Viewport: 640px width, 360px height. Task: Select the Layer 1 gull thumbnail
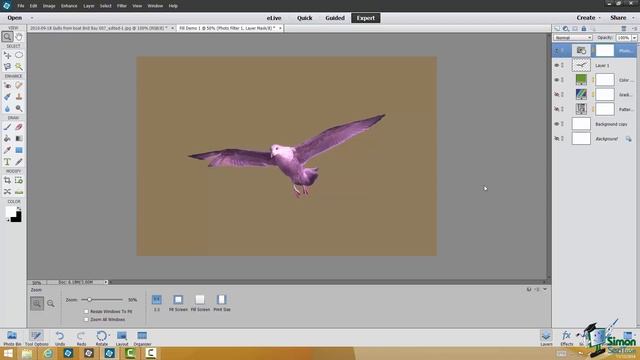(581, 65)
